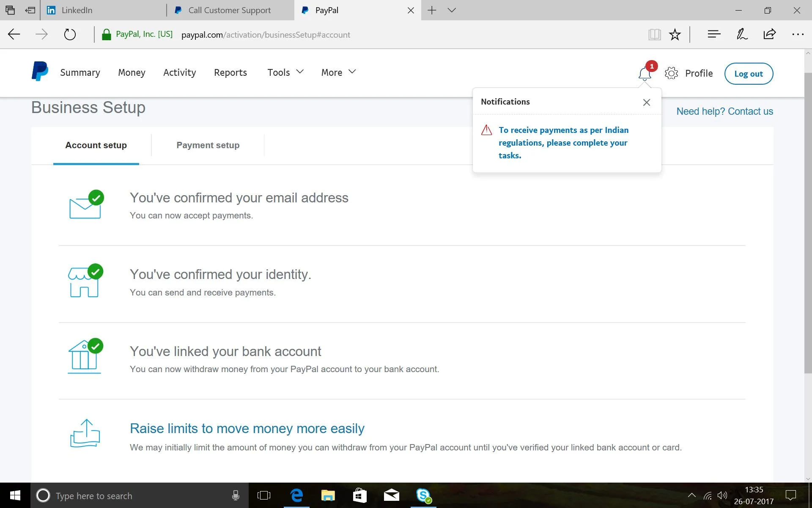This screenshot has height=508, width=812.
Task: Open a new browser tab
Action: click(431, 10)
